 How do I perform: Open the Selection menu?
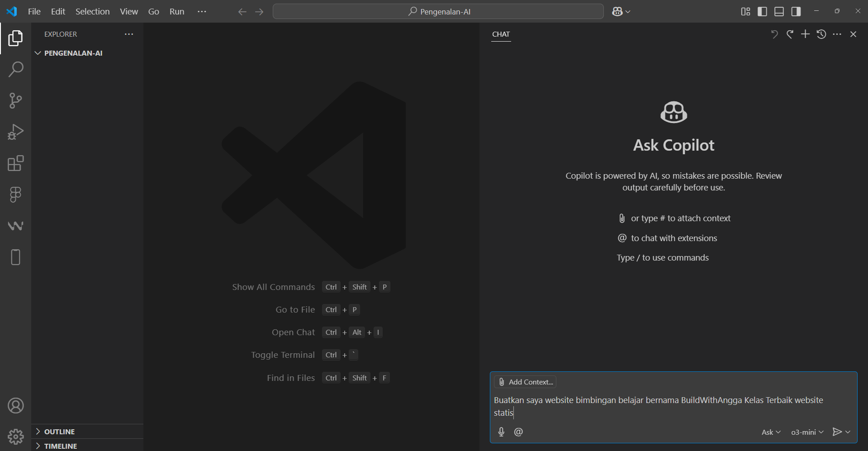coord(92,12)
